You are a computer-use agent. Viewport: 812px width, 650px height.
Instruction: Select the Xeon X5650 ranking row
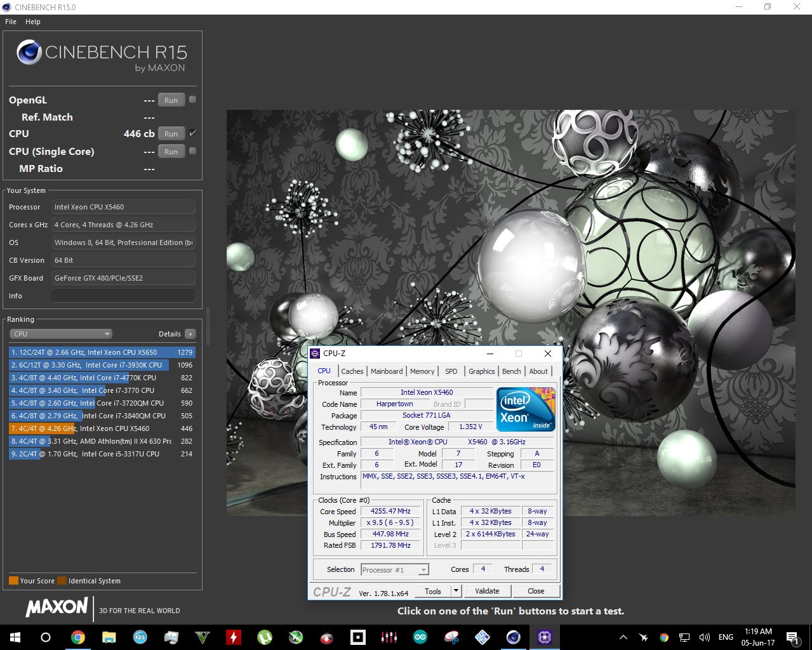pyautogui.click(x=102, y=352)
